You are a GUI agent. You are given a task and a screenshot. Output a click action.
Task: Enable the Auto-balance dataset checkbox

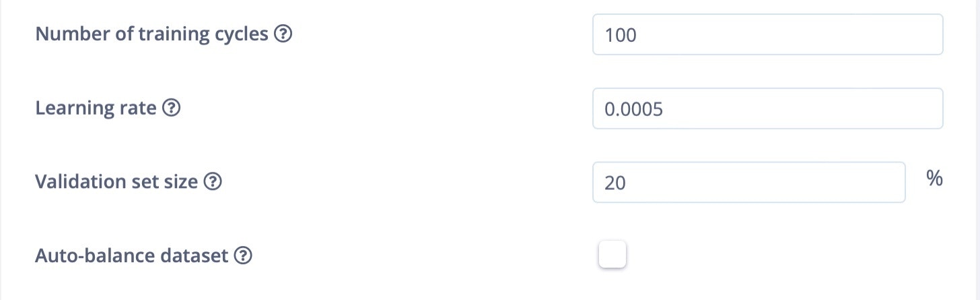pos(613,255)
